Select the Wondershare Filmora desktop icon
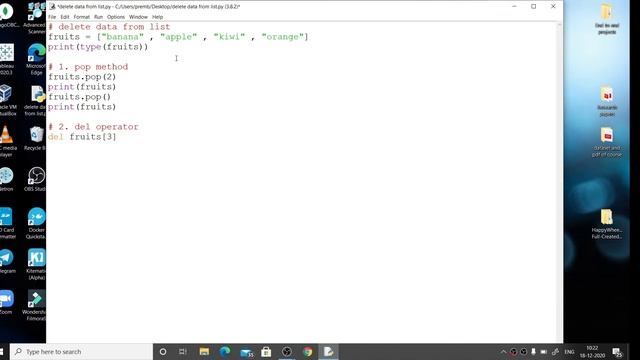Screen dimensions: 640x360 click(36, 305)
